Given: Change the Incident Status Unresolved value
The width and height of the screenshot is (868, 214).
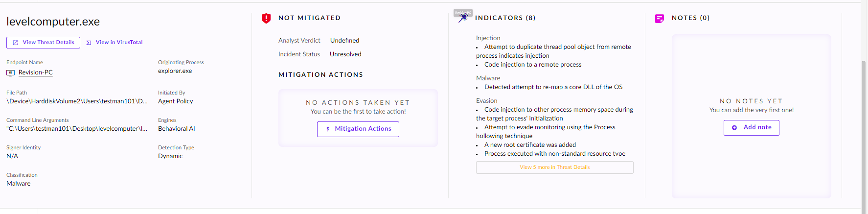Looking at the screenshot, I should [x=345, y=54].
